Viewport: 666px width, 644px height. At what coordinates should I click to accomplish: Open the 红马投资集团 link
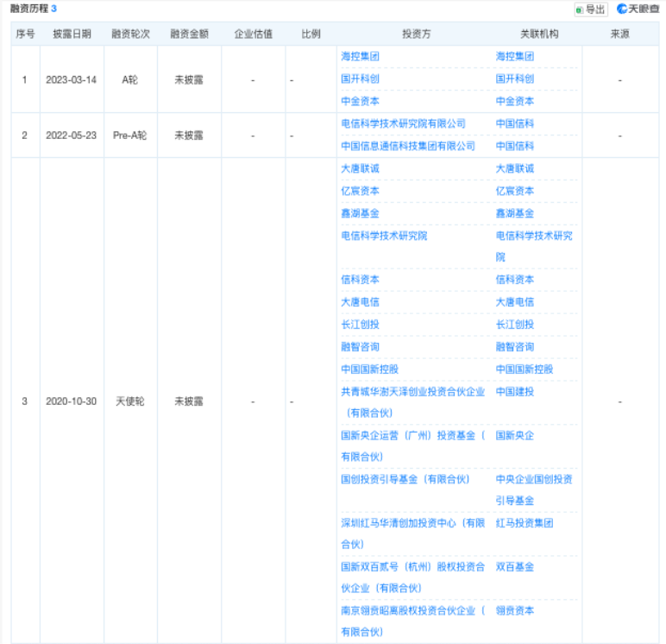(524, 523)
